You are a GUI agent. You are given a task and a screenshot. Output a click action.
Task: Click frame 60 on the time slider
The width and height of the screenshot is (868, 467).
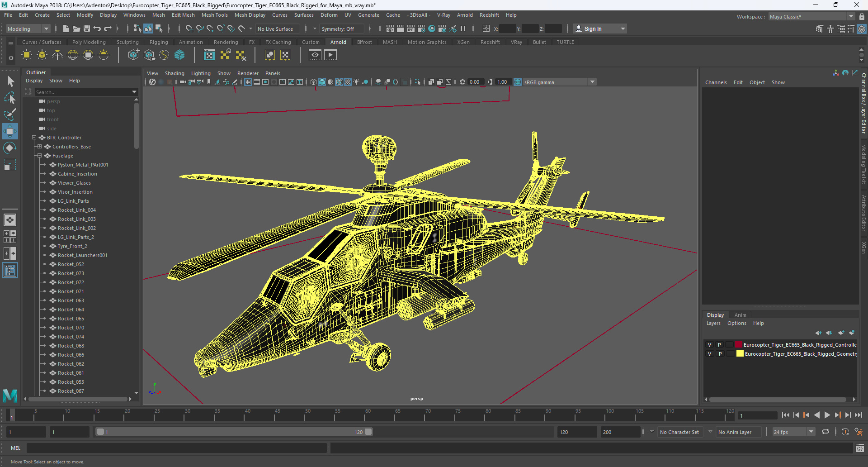[368, 415]
